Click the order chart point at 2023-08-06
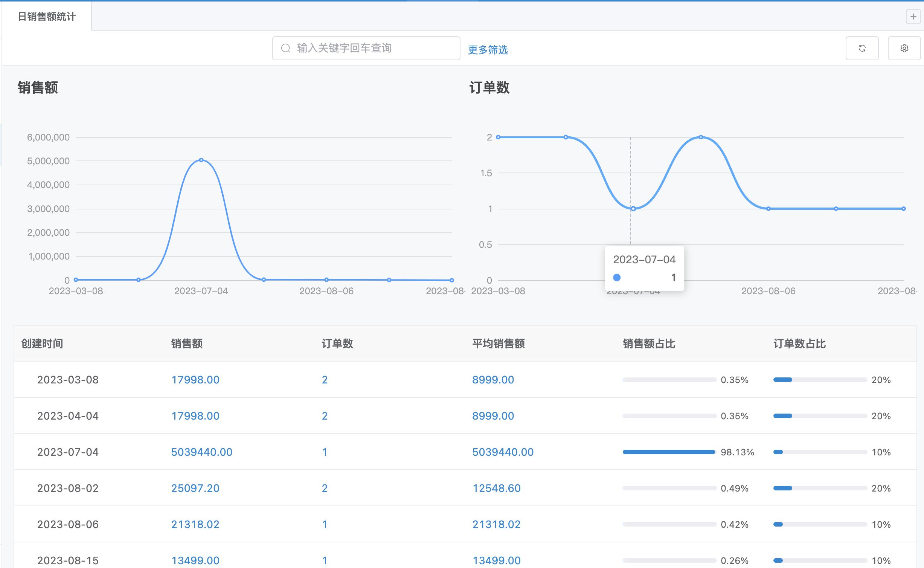924x568 pixels. click(x=768, y=209)
